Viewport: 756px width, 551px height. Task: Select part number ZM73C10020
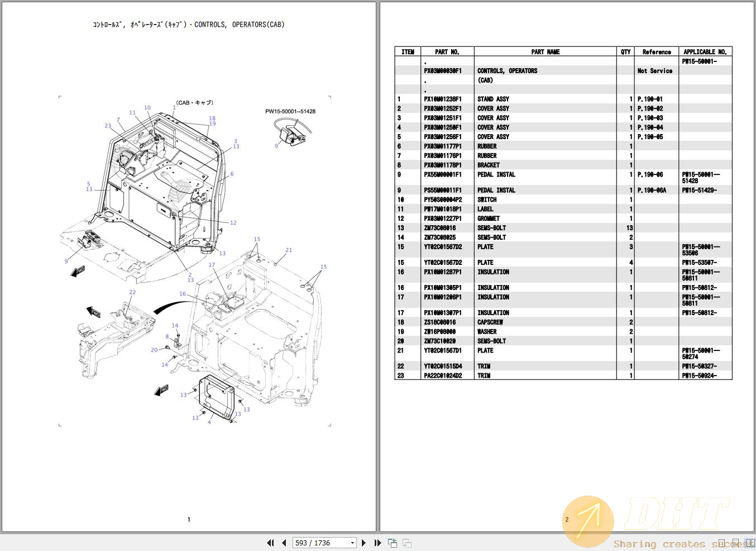440,341
